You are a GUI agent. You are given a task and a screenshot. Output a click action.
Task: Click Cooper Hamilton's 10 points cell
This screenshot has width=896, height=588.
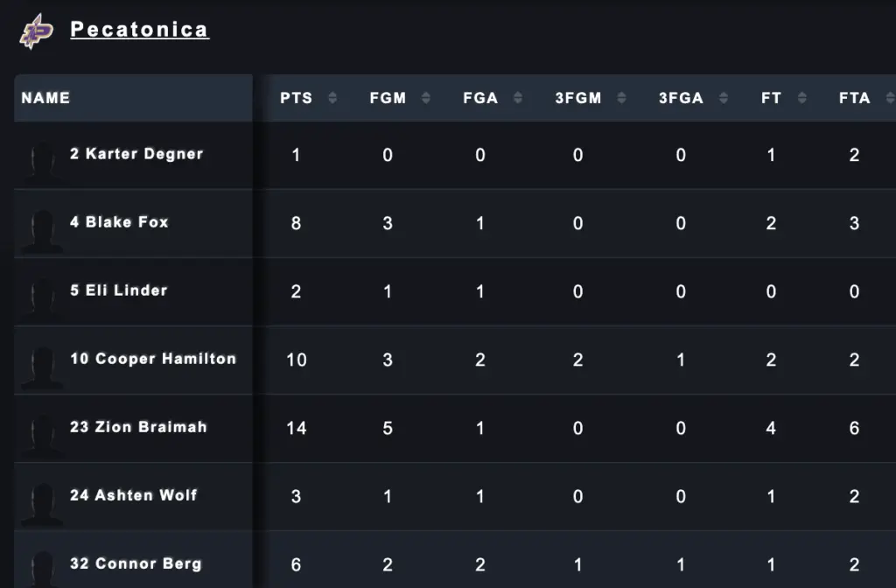pos(296,360)
